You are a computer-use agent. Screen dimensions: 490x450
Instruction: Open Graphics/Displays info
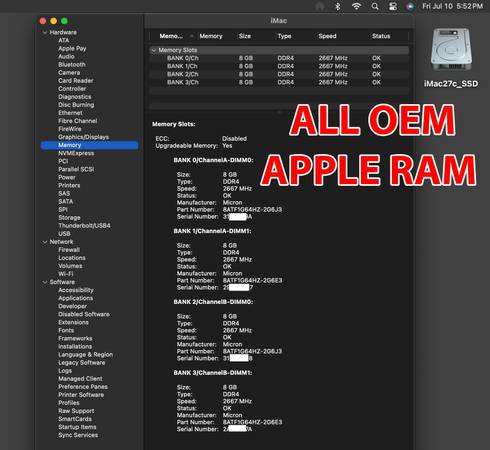[x=83, y=137]
